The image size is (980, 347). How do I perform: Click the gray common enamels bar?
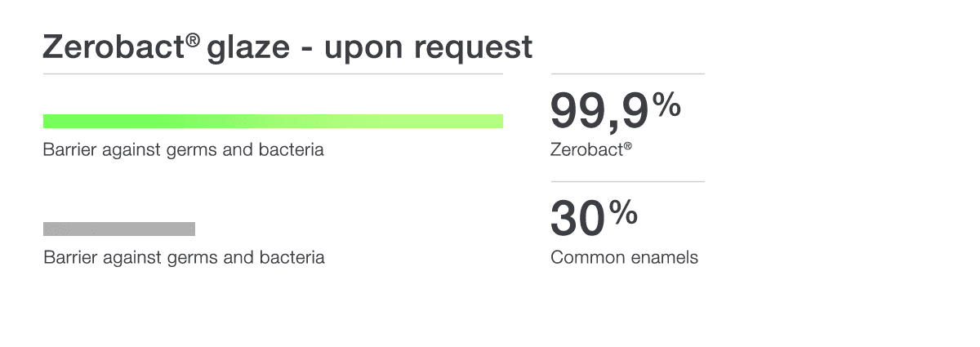click(x=119, y=229)
